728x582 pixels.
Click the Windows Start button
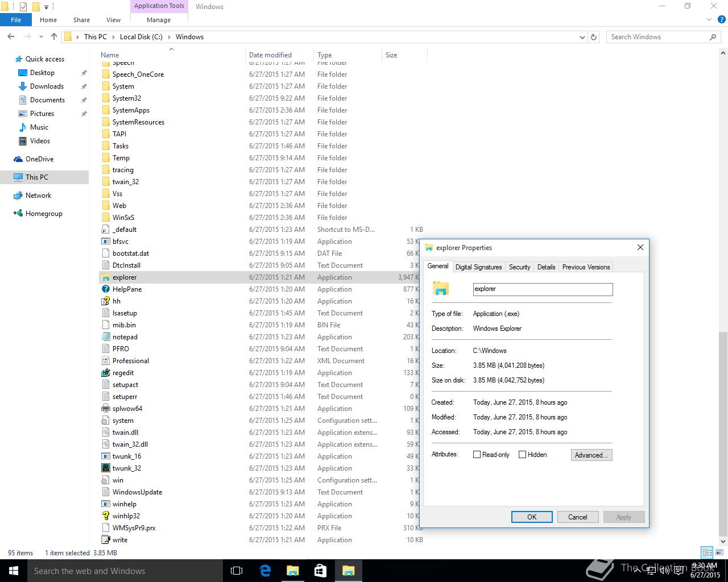click(x=14, y=571)
